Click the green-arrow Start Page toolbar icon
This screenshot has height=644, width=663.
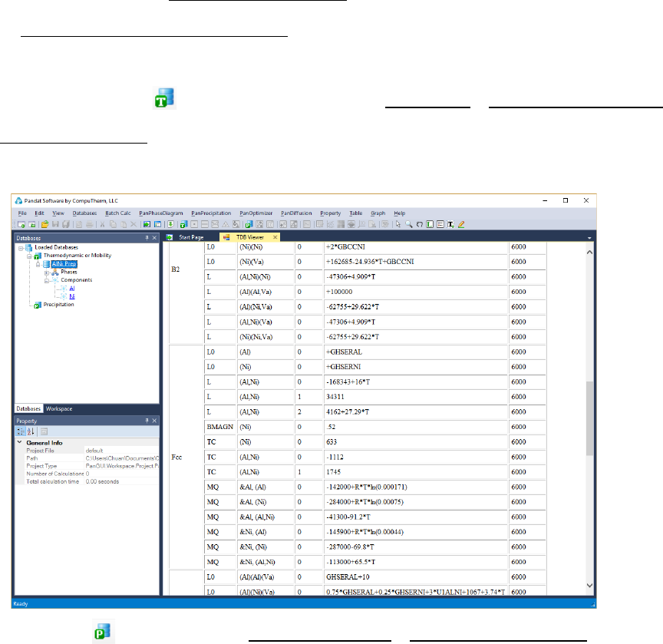click(147, 225)
